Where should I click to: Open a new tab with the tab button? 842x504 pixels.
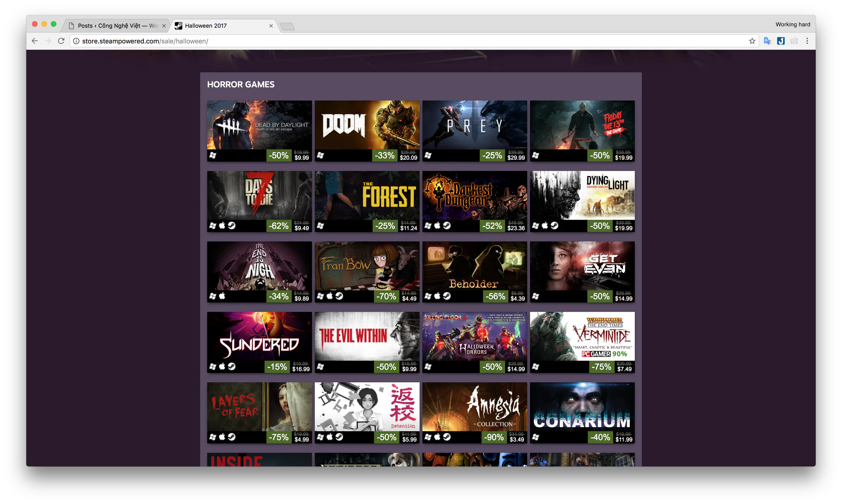(x=287, y=27)
